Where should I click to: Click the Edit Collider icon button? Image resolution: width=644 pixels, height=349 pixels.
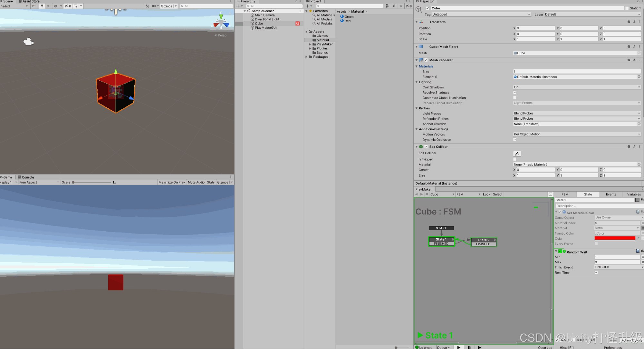(517, 154)
